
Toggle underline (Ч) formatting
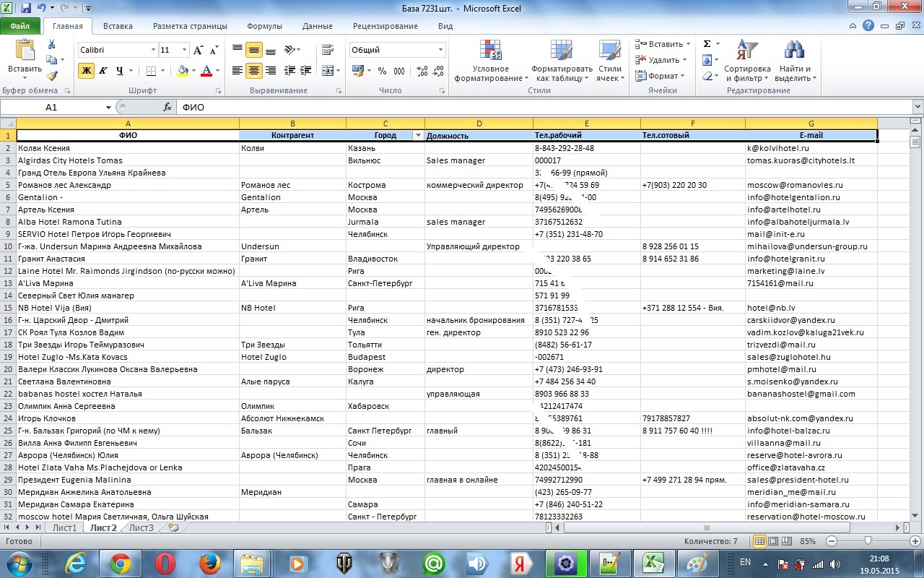(x=119, y=71)
